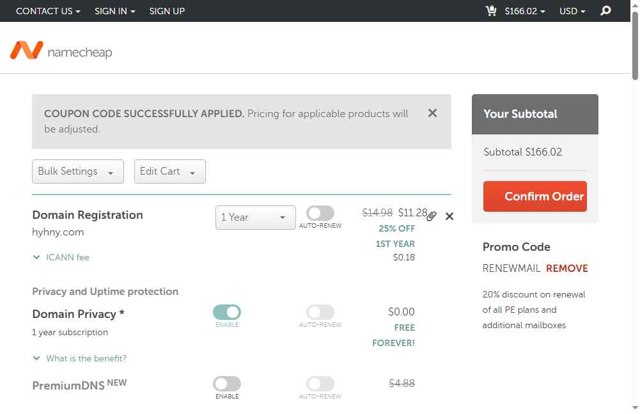640x414 pixels.
Task: Open the 1 Year duration dropdown
Action: 255,217
